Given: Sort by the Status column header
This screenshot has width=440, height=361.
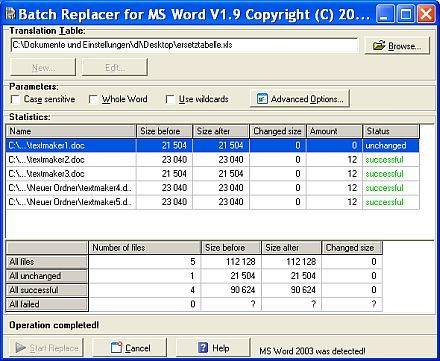Looking at the screenshot, I should point(391,131).
